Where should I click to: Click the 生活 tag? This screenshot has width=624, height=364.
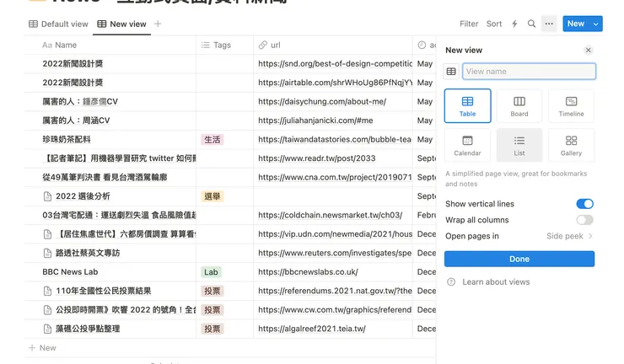click(x=212, y=140)
